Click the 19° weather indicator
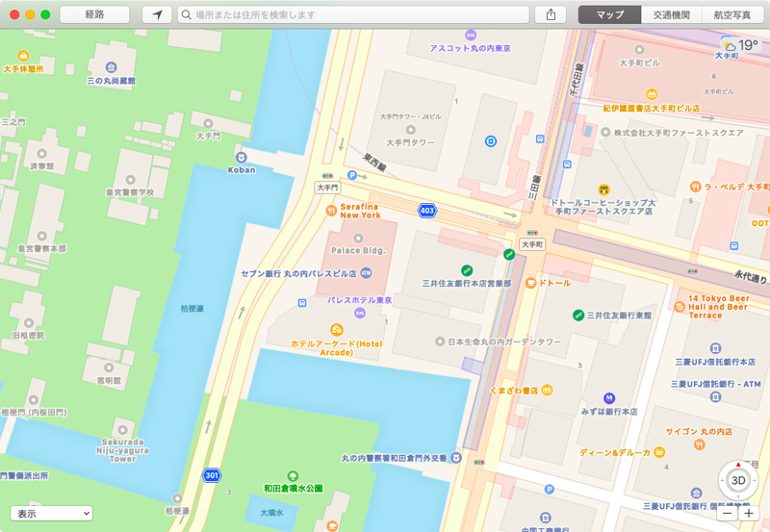The height and width of the screenshot is (532, 770). [741, 45]
